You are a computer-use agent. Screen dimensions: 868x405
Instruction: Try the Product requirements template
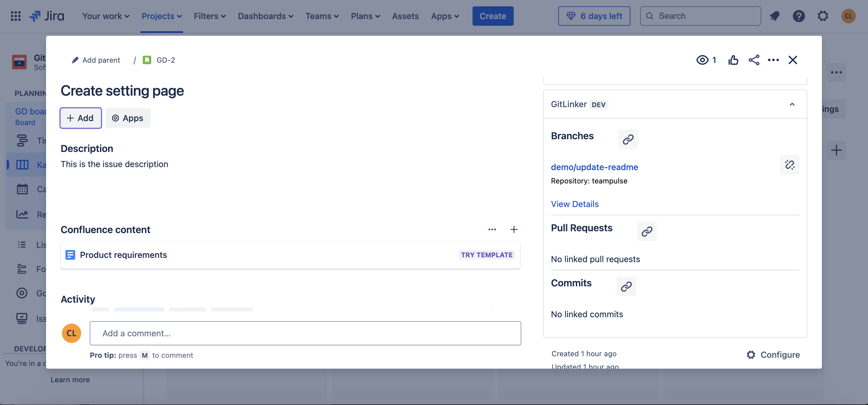(x=486, y=255)
